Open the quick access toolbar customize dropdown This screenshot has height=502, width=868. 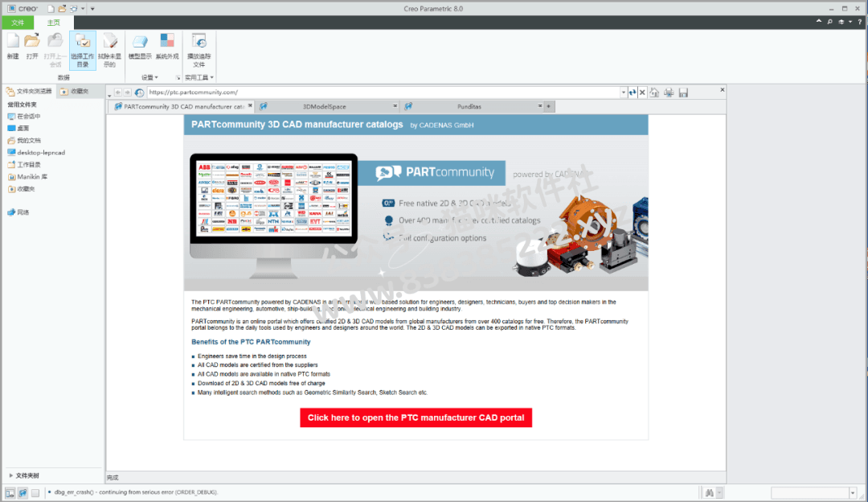(92, 9)
